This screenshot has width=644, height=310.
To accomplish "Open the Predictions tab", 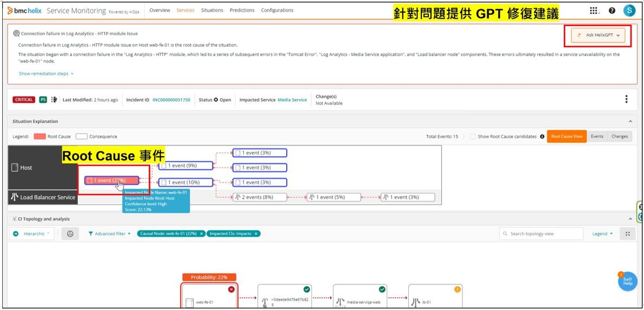I will (x=242, y=10).
